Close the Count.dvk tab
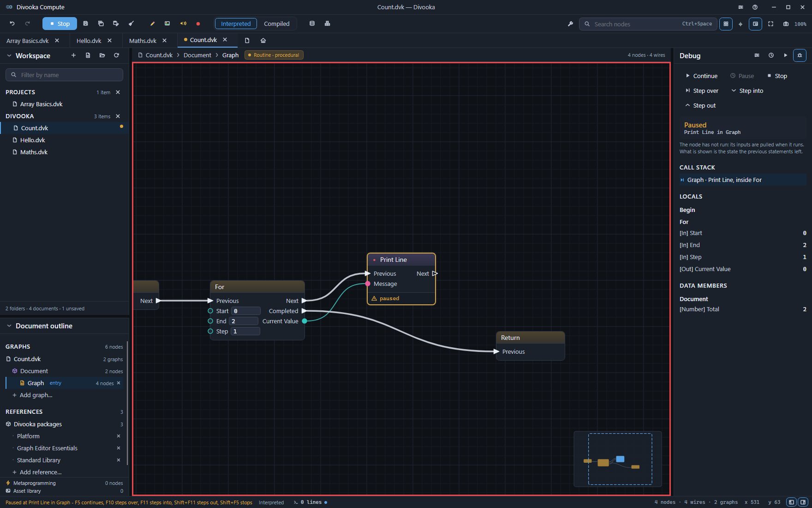The image size is (812, 508). point(225,40)
